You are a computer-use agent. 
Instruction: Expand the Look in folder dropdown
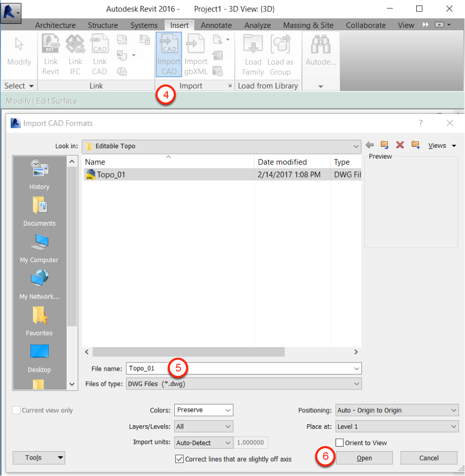click(356, 146)
